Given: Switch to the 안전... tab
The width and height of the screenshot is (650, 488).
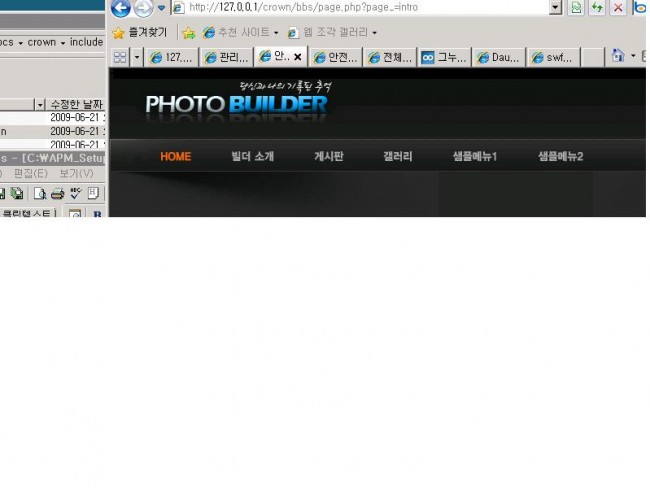Looking at the screenshot, I should (x=335, y=57).
